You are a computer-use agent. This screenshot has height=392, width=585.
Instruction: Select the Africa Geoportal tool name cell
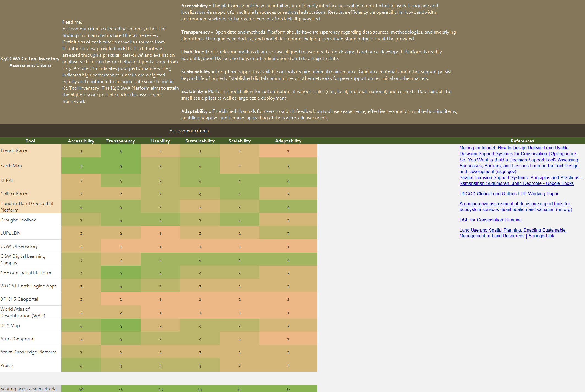point(31,339)
